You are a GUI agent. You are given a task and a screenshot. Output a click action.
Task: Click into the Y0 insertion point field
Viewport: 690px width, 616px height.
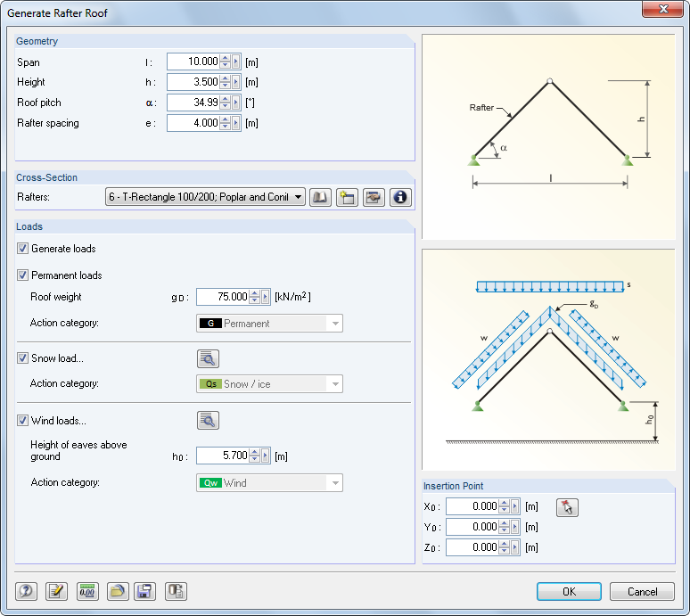tap(472, 527)
